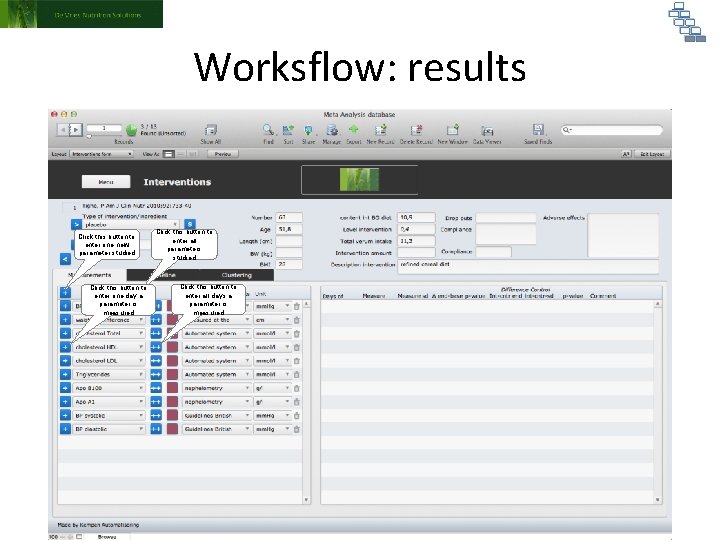Open a New Window from toolbar
Screen dimensions: 720x540
coord(452,130)
